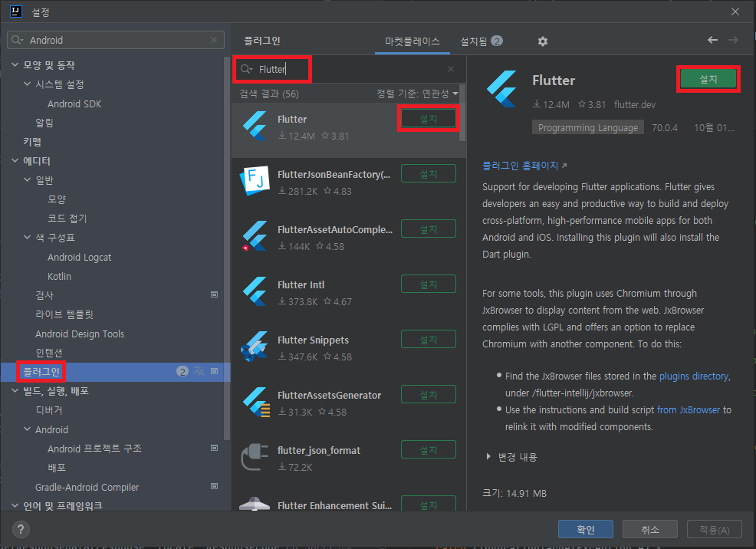Install the Flutter Intl plugin
The width and height of the screenshot is (756, 549).
pos(428,284)
